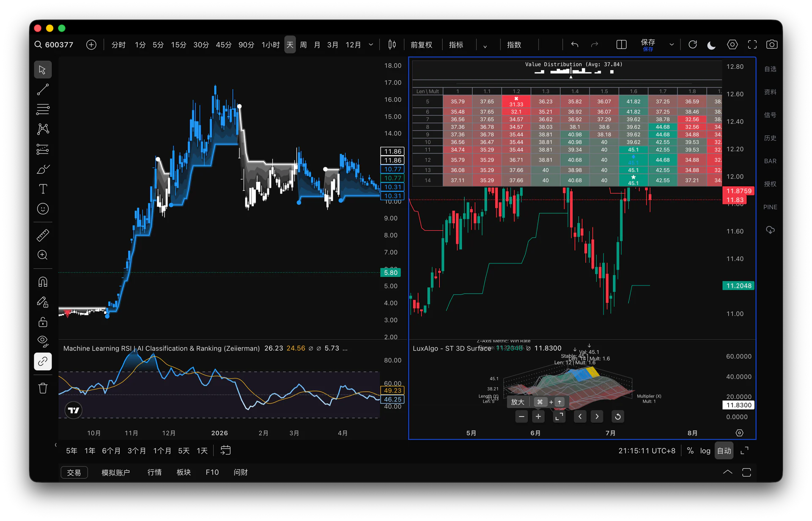Expand the save layout dropdown arrow

pos(672,45)
